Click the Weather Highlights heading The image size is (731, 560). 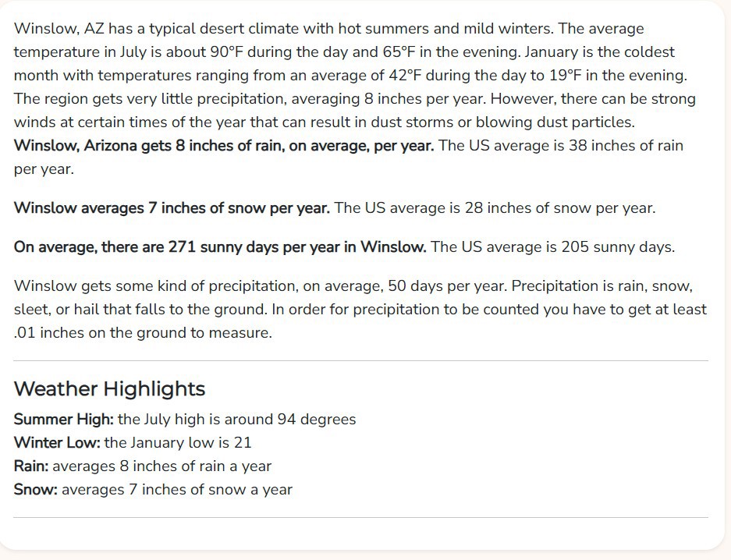109,389
